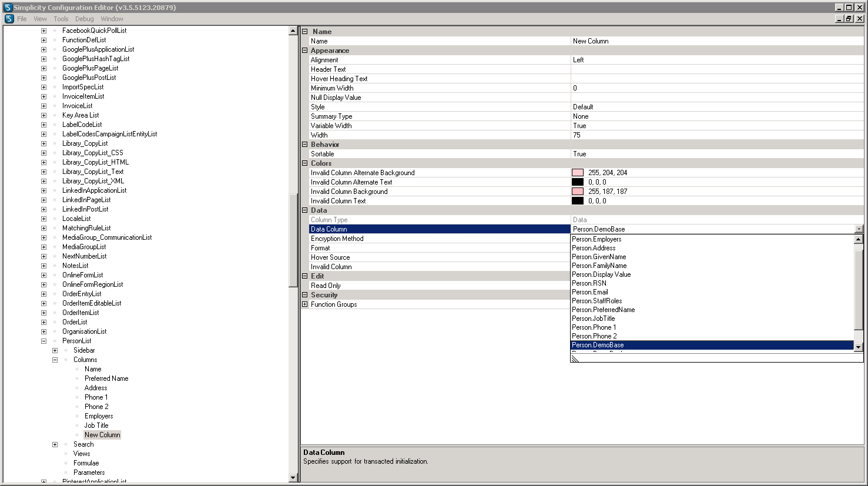Image resolution: width=868 pixels, height=486 pixels.
Task: Select Person.JobTitle option
Action: pyautogui.click(x=712, y=319)
